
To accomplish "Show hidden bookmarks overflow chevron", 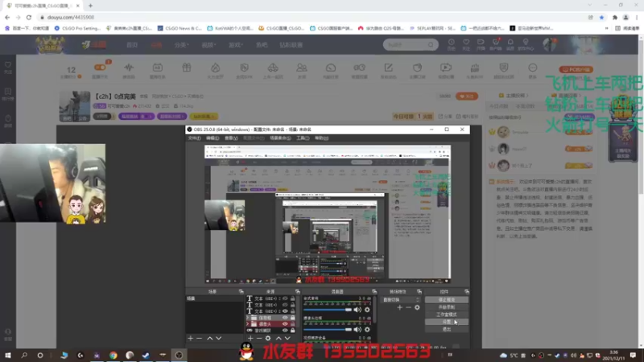I will 606,28.
